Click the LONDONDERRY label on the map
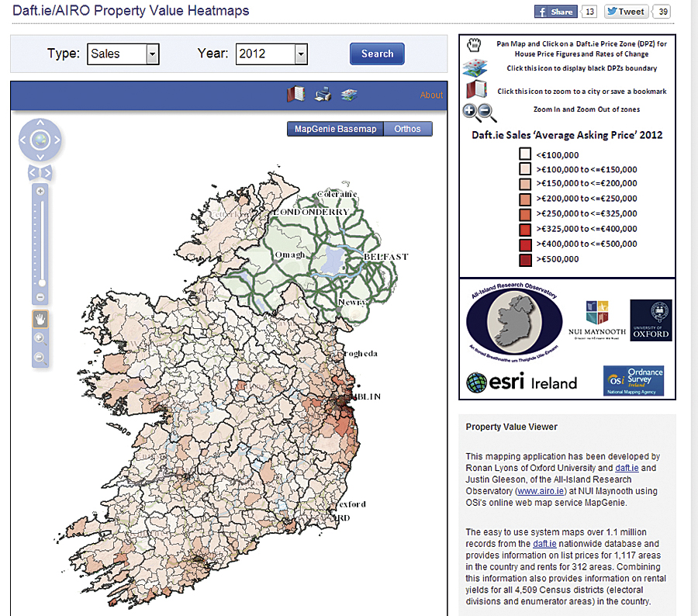Screen dimensions: 698x616 pyautogui.click(x=311, y=212)
